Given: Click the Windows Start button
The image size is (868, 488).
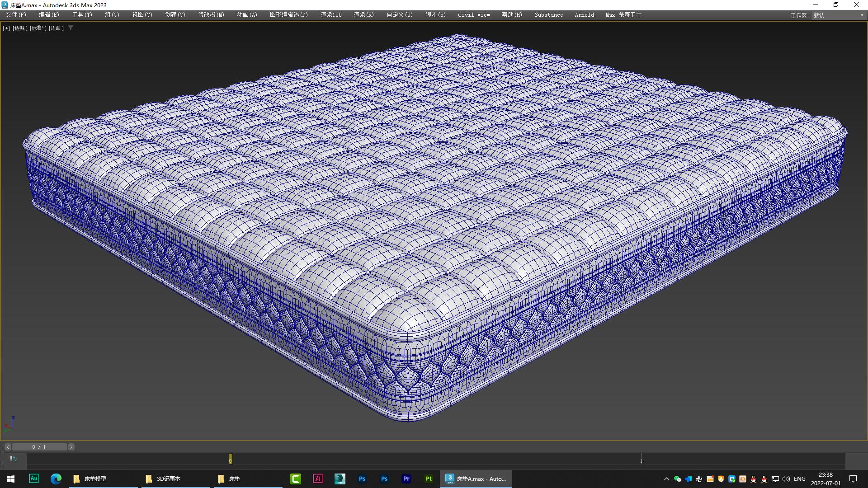Looking at the screenshot, I should point(10,479).
